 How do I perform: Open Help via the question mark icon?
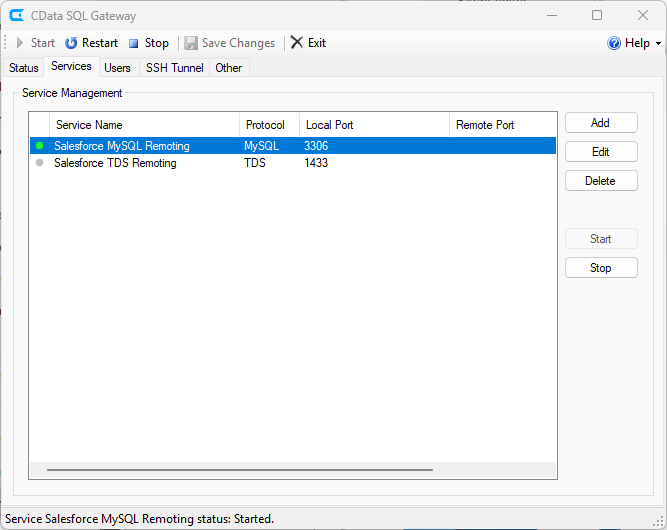coord(614,43)
